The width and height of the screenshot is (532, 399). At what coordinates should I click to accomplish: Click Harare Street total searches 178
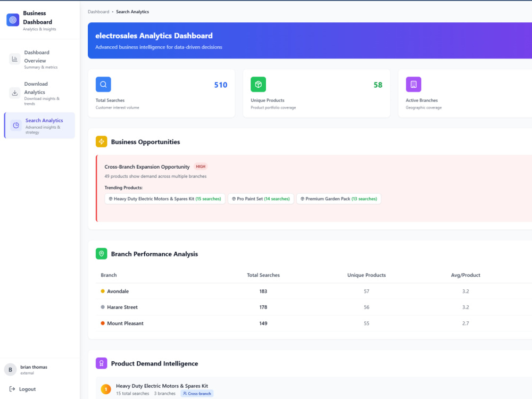tap(263, 307)
